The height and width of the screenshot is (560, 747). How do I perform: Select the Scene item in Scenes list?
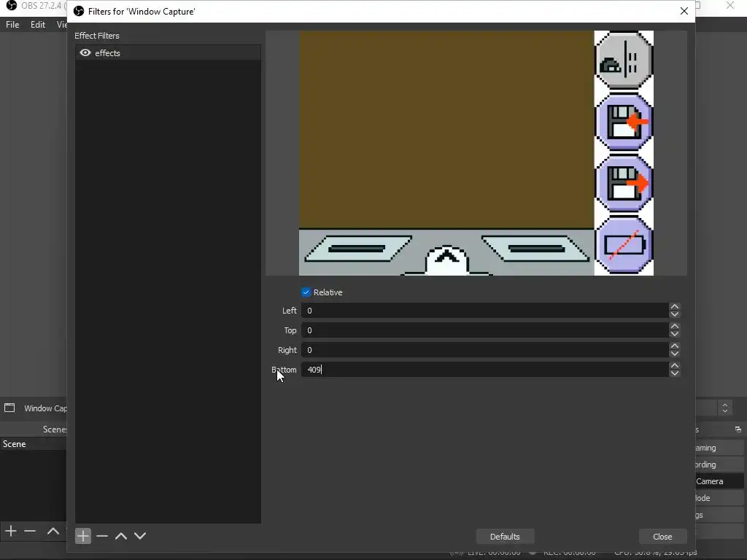point(34,444)
